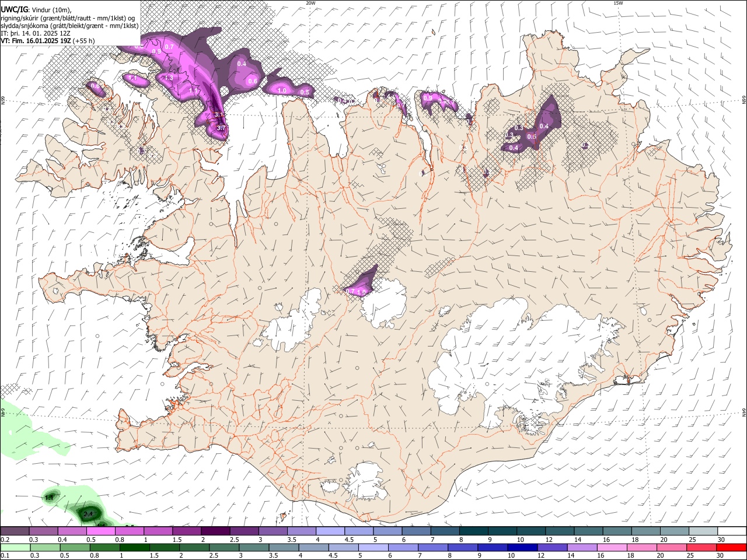Click the 1.3 snowfall value on the map
The width and height of the screenshot is (747, 560).
[169, 78]
